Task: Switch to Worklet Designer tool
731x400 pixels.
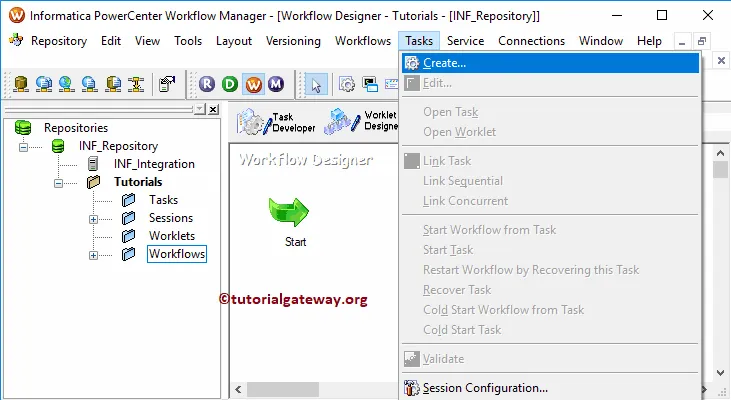Action: (x=361, y=121)
